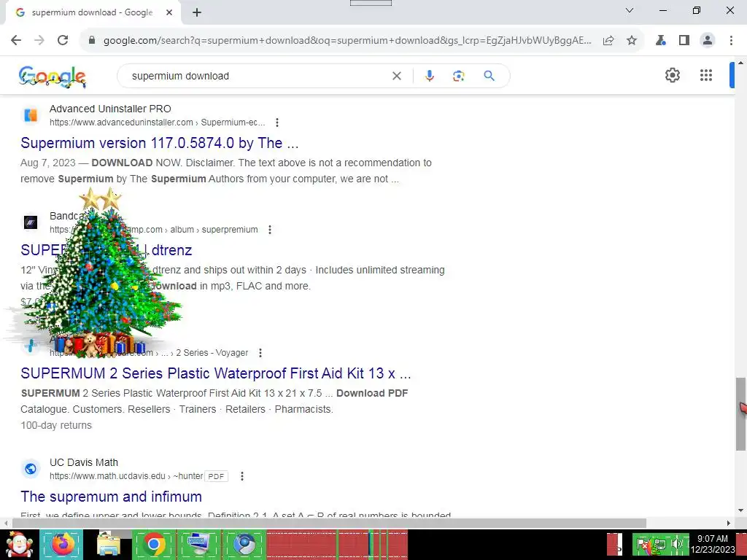
Task: Click the address bar URL
Action: coord(347,41)
